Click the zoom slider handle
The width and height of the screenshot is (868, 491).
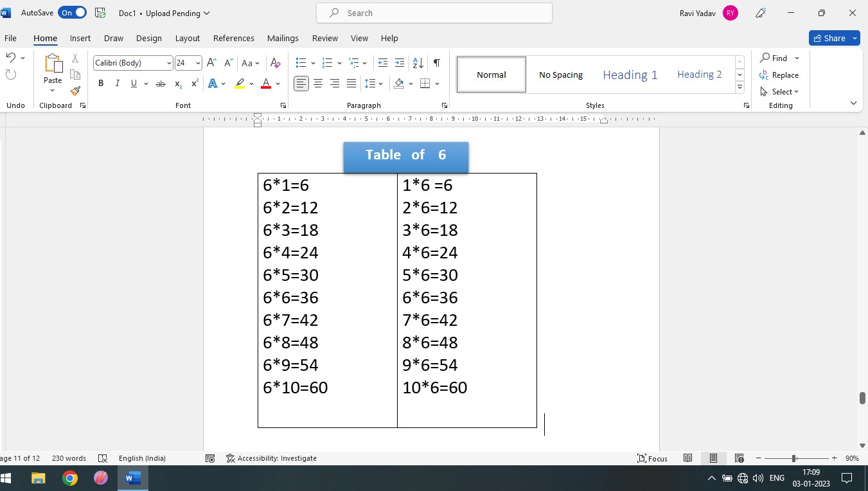794,458
